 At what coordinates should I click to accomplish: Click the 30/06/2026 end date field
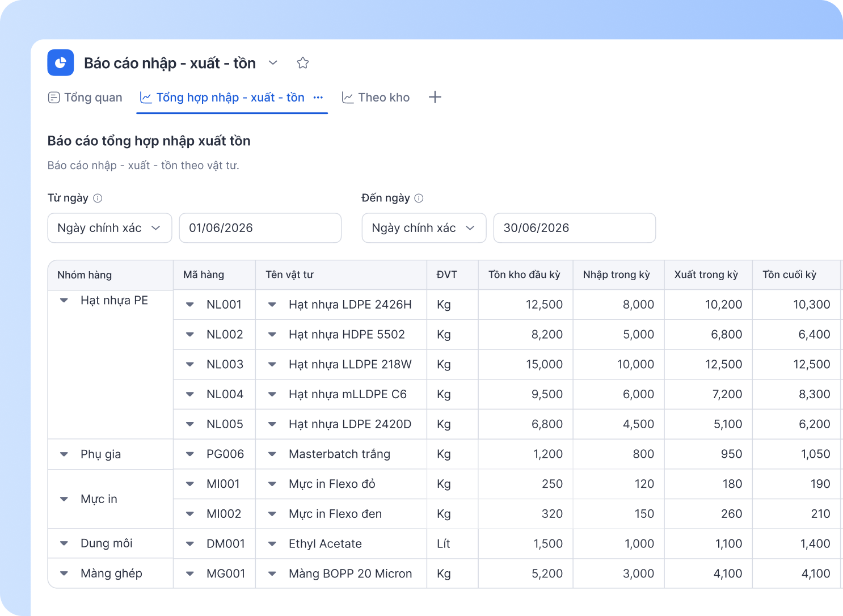575,228
